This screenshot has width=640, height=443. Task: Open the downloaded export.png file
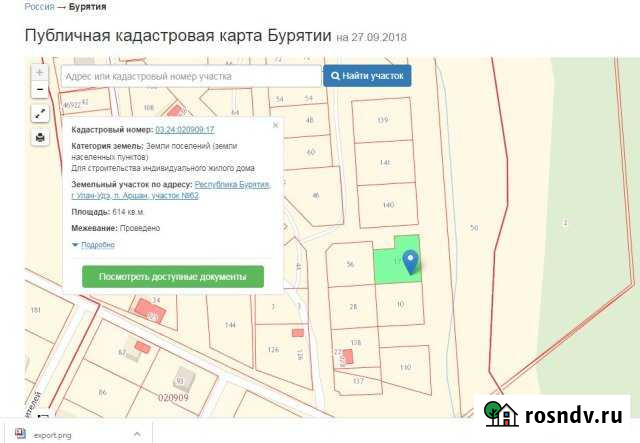pyautogui.click(x=52, y=435)
